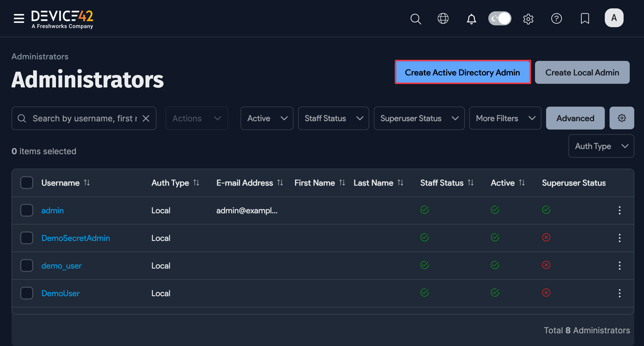The image size is (644, 346).
Task: Open the hamburger navigation menu
Action: click(x=19, y=18)
